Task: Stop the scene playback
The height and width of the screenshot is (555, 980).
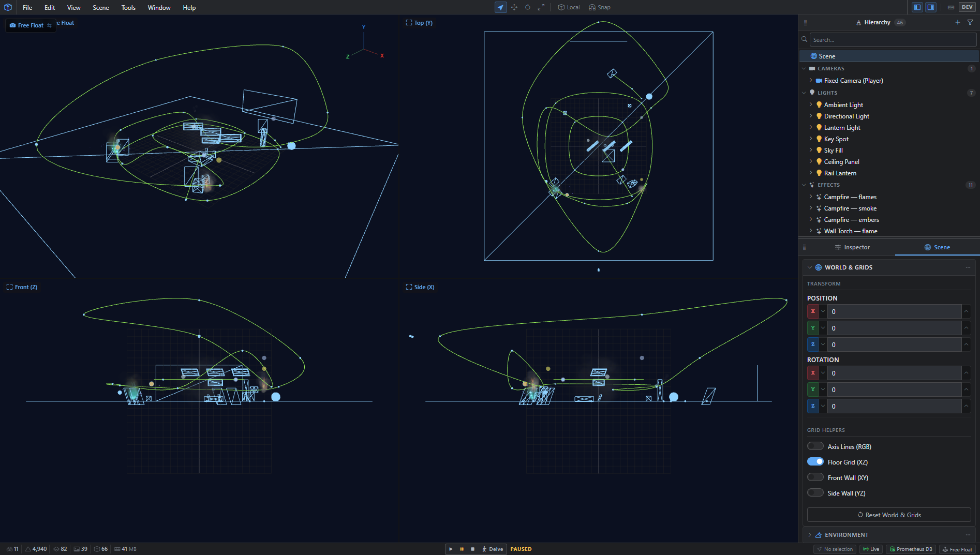Action: pyautogui.click(x=472, y=549)
